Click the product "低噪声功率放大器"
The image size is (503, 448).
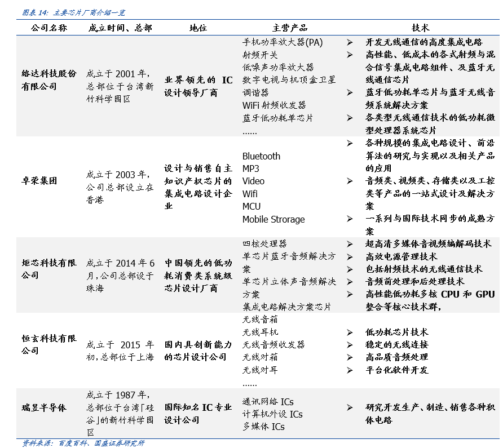(278, 68)
